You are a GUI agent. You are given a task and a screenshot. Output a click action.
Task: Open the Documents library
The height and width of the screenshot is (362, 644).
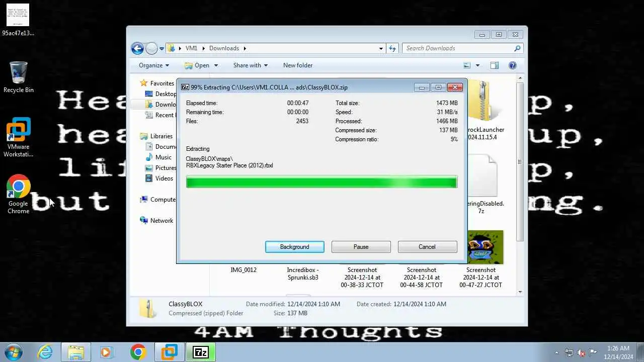[x=160, y=147]
